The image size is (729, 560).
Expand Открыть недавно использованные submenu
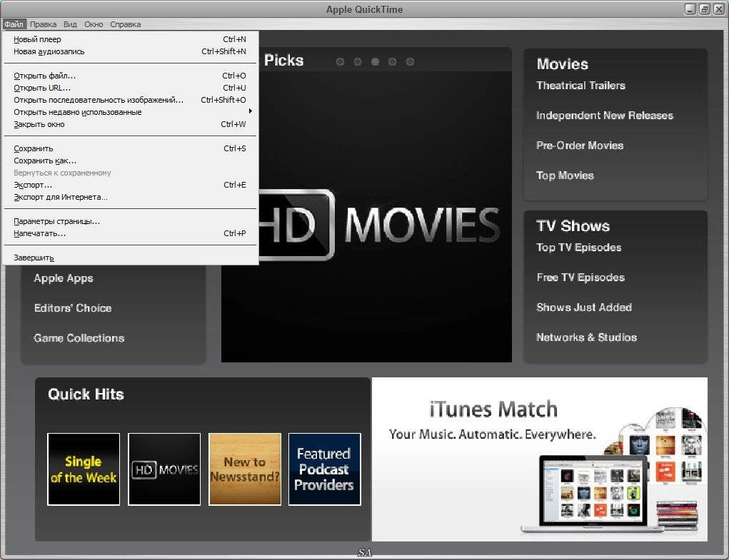tap(130, 112)
